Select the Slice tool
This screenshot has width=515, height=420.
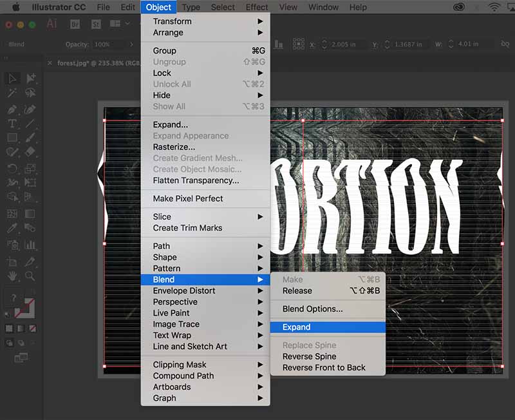pyautogui.click(x=30, y=262)
